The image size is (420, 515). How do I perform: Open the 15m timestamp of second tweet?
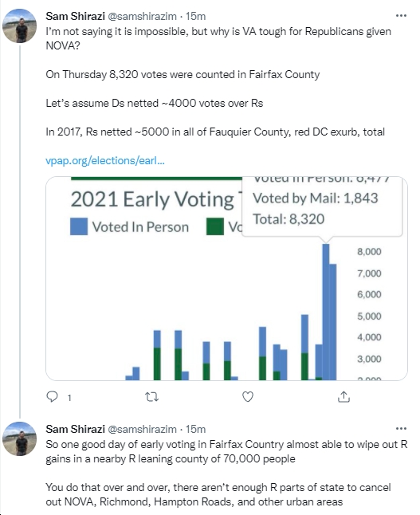click(195, 429)
